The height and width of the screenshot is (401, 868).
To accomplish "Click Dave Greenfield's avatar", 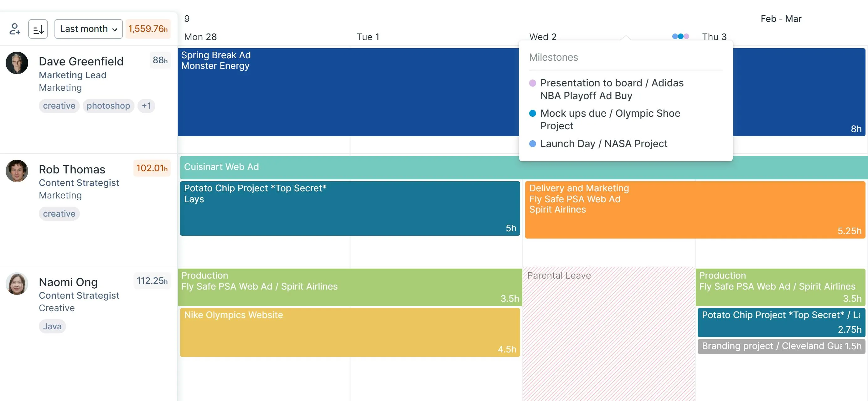I will tap(17, 63).
